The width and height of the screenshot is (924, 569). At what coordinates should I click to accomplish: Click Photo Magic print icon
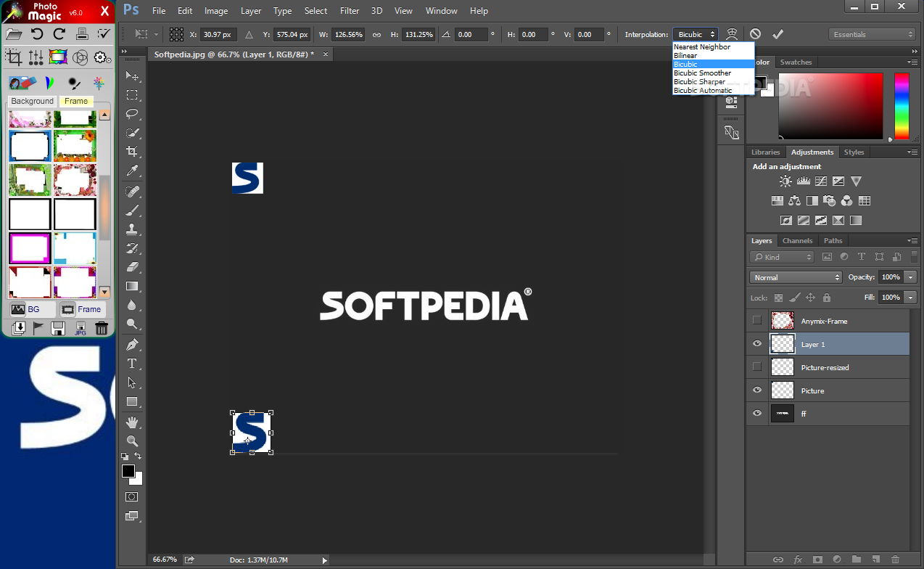tap(82, 33)
